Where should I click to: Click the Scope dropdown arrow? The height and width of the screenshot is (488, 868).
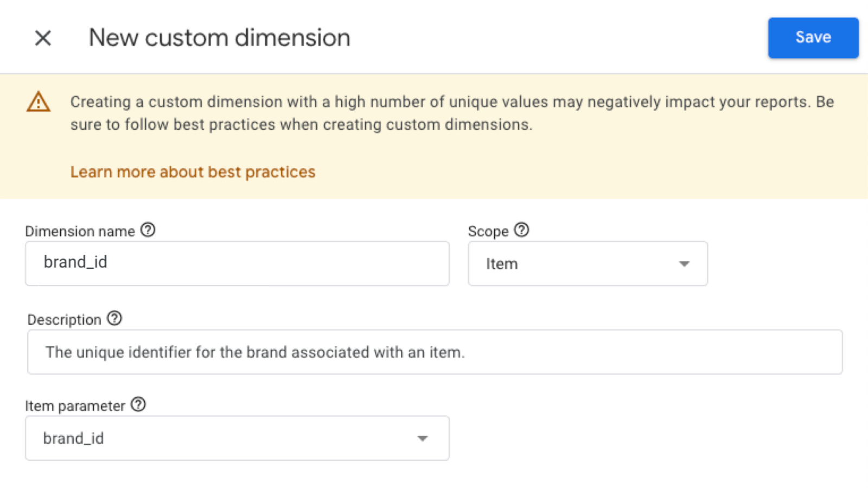click(x=684, y=264)
